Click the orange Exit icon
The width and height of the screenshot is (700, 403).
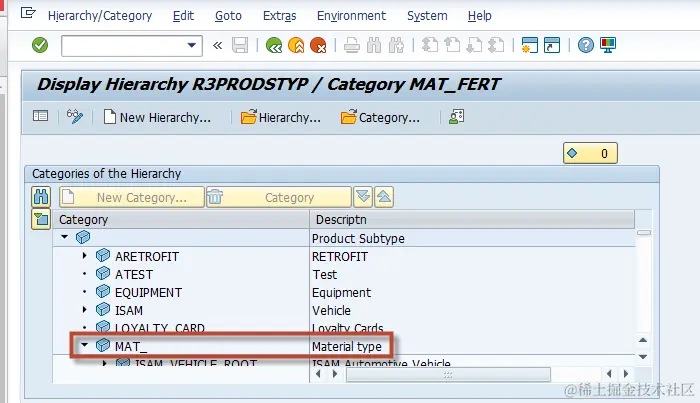[296, 45]
